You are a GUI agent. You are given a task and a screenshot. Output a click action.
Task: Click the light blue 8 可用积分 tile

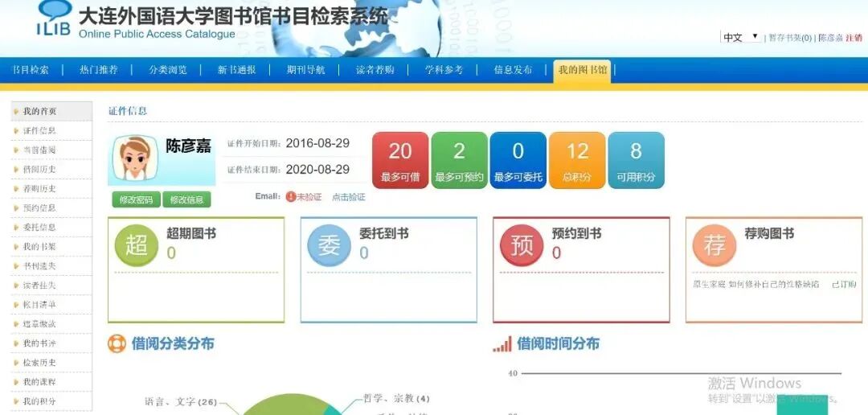pos(636,160)
